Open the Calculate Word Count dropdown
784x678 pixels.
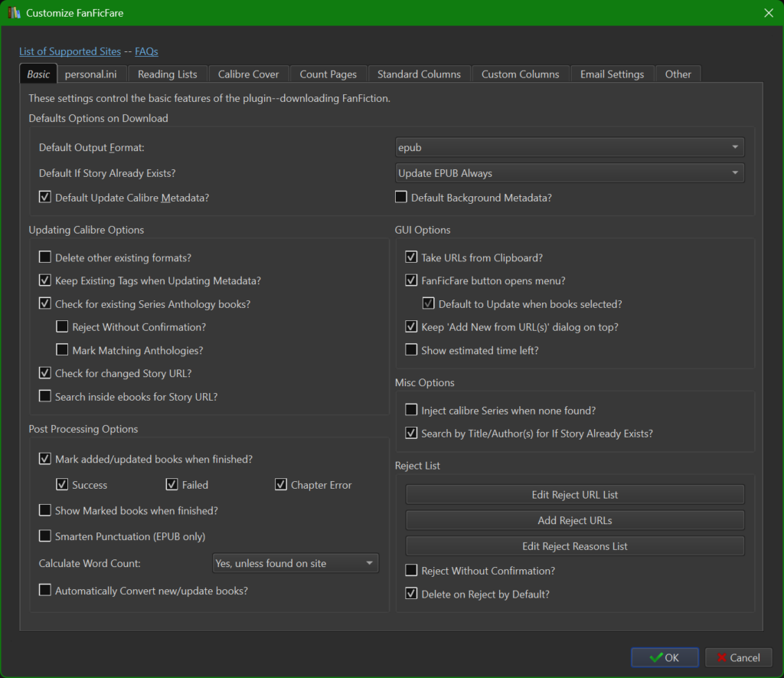(x=295, y=562)
